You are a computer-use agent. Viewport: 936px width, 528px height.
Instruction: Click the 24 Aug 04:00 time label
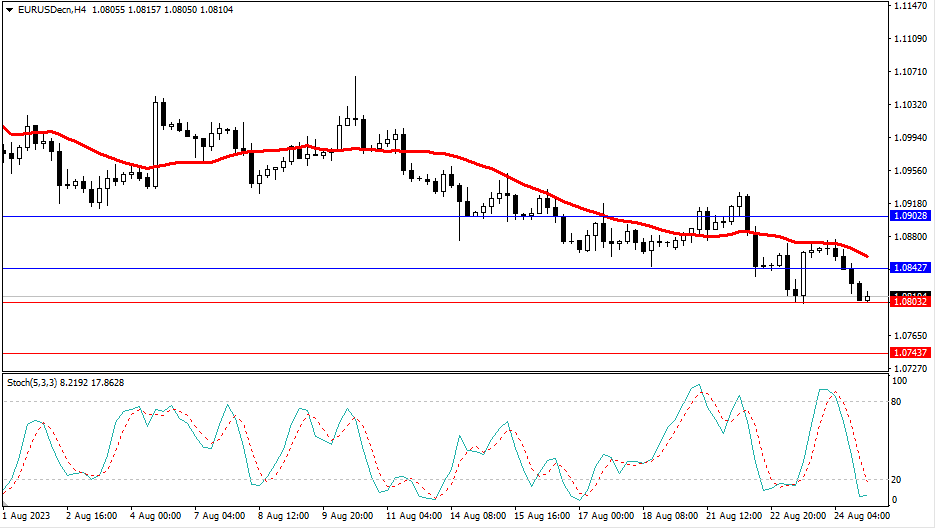click(x=857, y=517)
